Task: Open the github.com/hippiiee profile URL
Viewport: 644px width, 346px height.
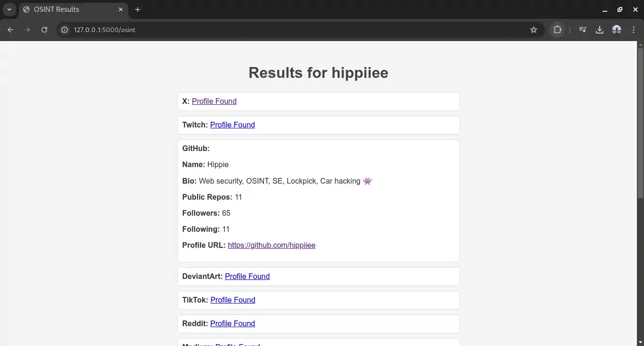Action: point(272,245)
